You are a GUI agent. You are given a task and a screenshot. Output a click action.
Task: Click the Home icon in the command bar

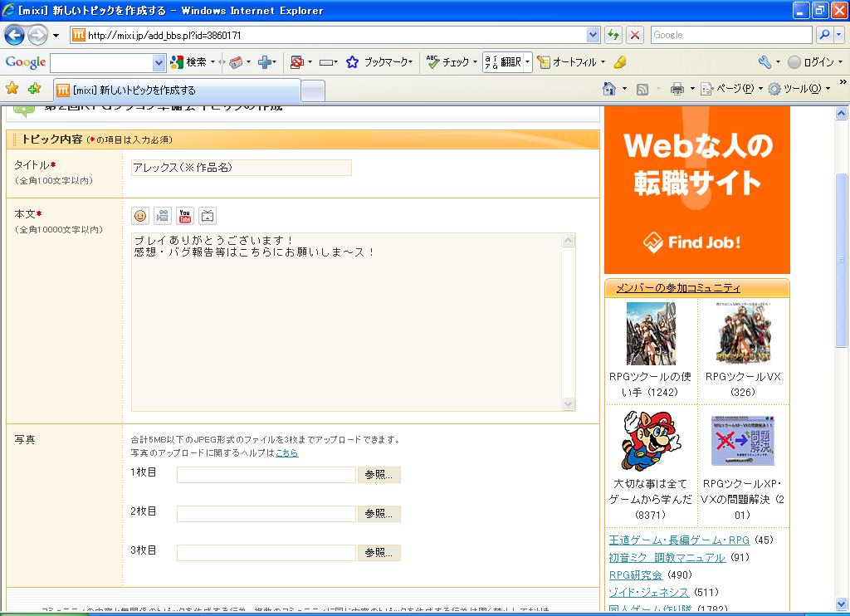click(x=609, y=89)
